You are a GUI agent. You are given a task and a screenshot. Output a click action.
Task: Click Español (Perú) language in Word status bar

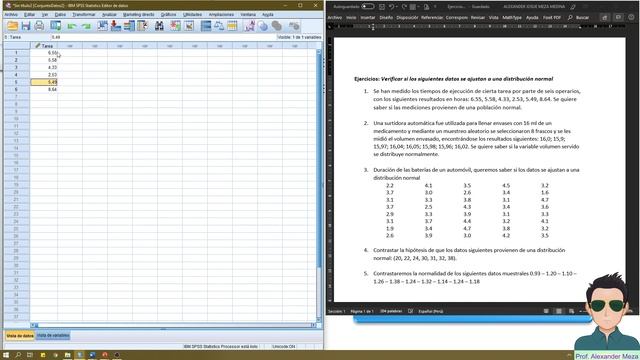[x=431, y=311]
